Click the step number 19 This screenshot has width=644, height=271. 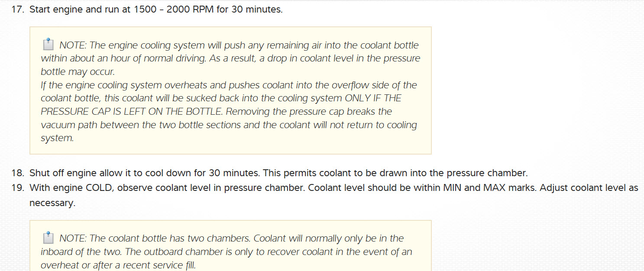(17, 188)
